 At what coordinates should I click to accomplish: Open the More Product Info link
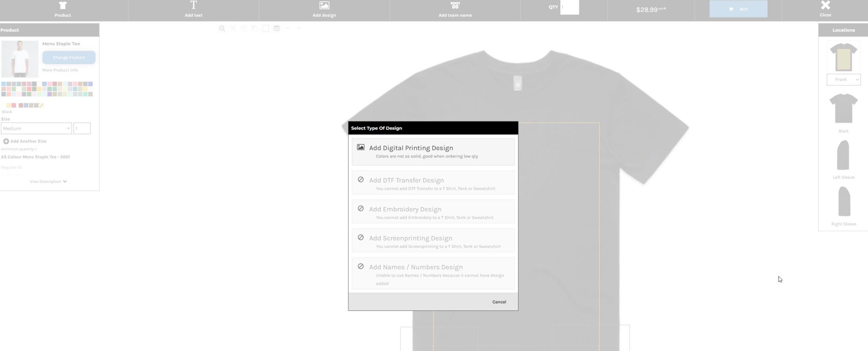point(60,70)
